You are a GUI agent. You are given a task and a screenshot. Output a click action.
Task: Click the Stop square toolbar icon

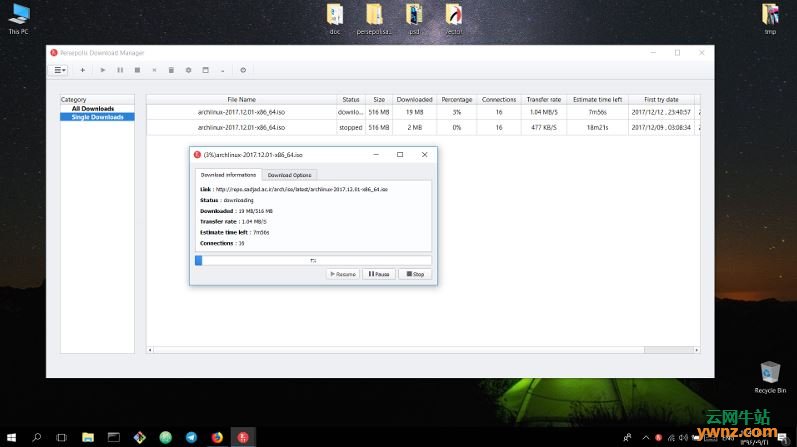(137, 70)
